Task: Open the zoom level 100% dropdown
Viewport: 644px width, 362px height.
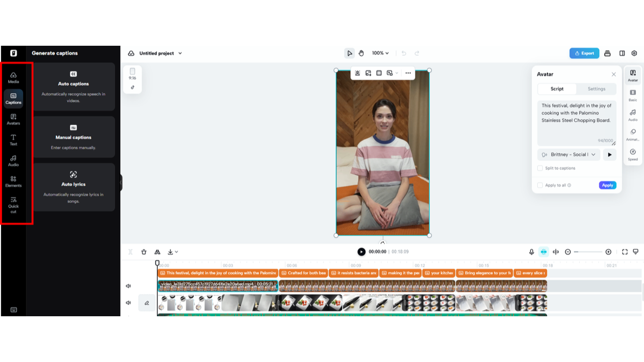Action: pyautogui.click(x=380, y=53)
